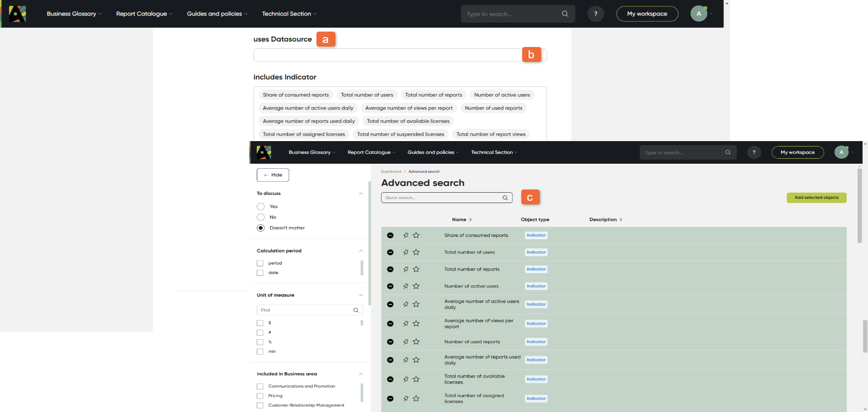868x412 pixels.
Task: Enable the 'Pricing' business area checkbox
Action: click(260, 396)
